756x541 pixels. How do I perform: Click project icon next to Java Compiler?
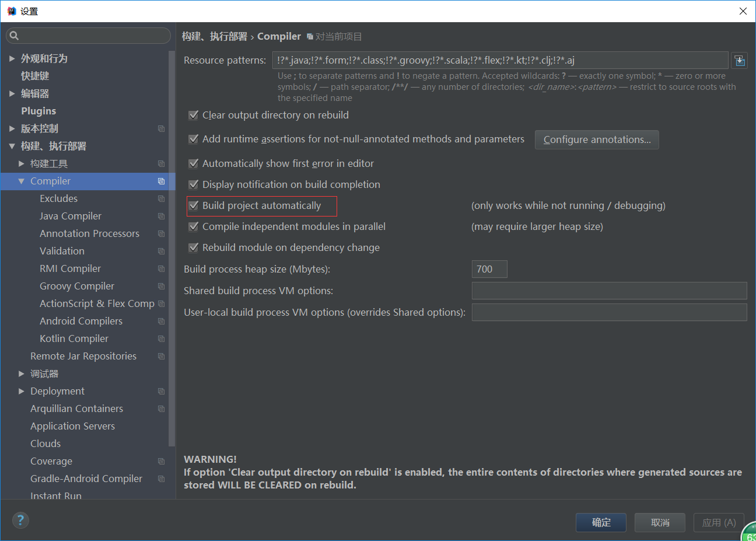pos(161,216)
